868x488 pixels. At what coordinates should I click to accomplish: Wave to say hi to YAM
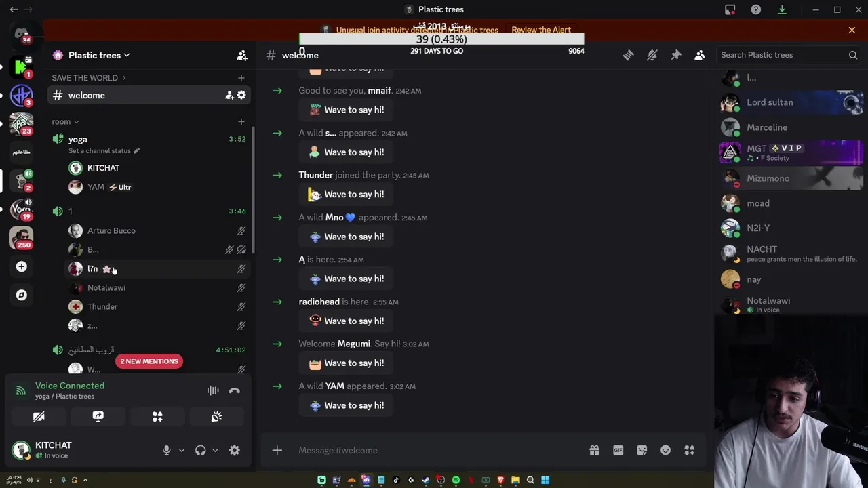coord(346,405)
